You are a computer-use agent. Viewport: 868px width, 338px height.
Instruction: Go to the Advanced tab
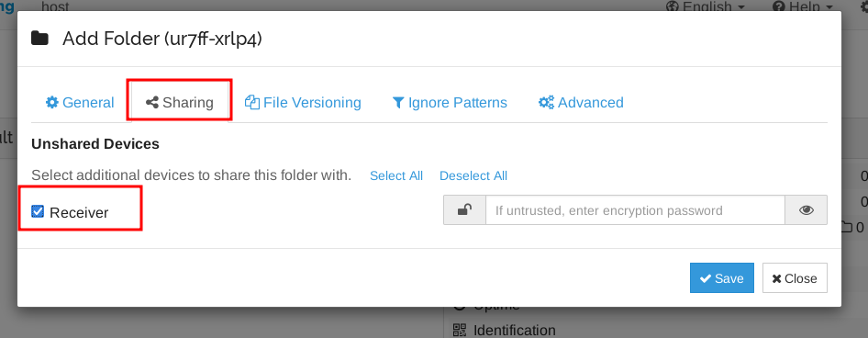coord(581,103)
